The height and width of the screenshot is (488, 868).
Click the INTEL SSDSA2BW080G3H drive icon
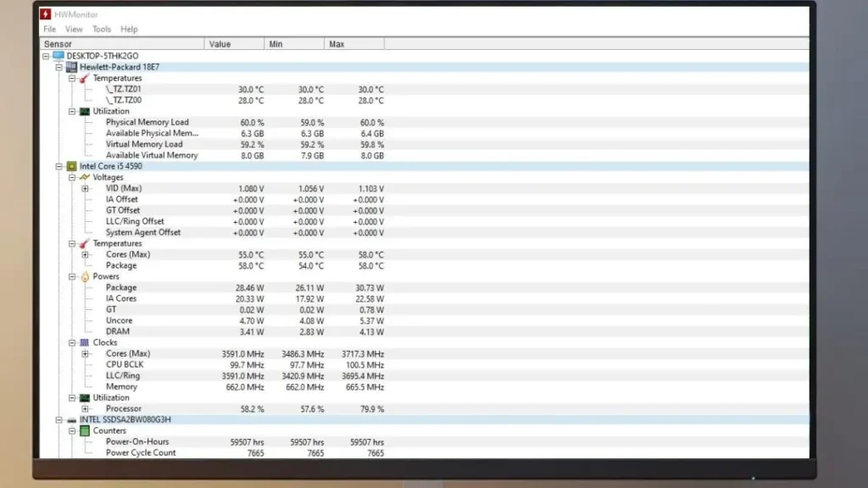click(x=71, y=419)
